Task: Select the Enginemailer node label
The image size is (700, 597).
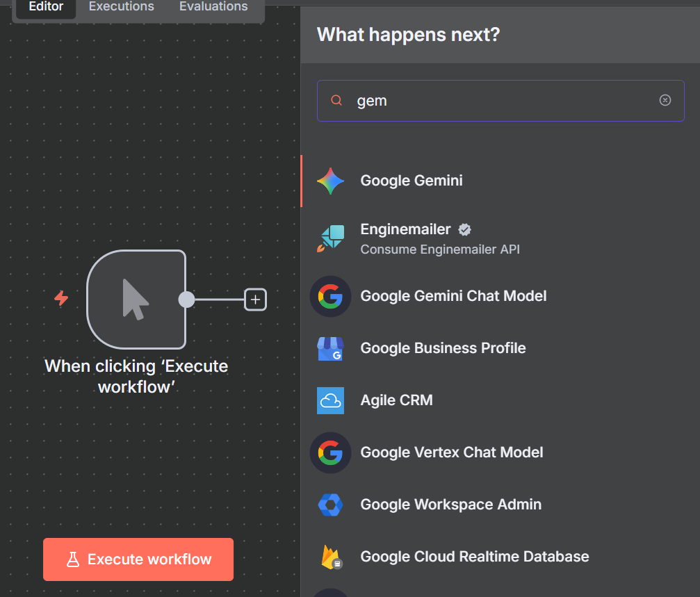Action: pos(405,229)
